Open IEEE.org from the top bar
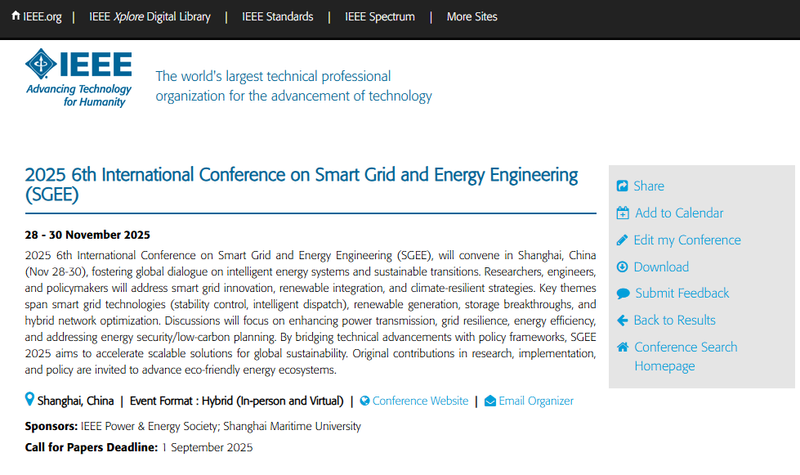800x475 pixels. click(36, 17)
